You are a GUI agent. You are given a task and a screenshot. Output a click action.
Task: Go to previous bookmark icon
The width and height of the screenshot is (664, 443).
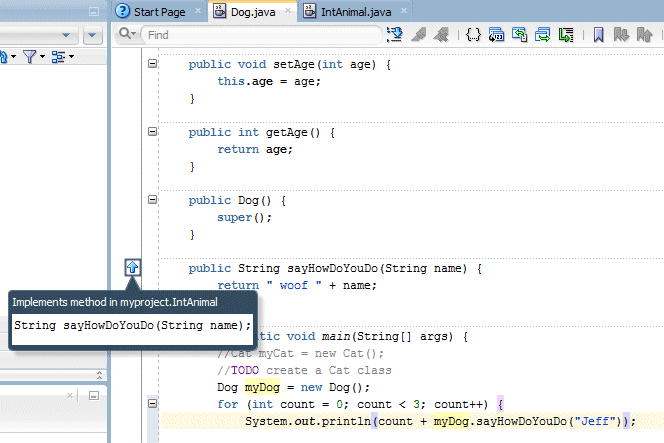click(x=645, y=35)
